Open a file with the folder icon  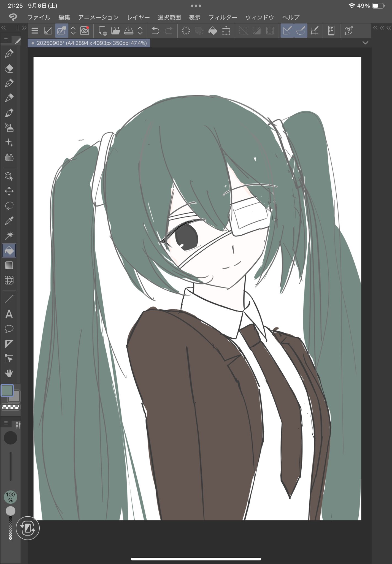tap(116, 31)
